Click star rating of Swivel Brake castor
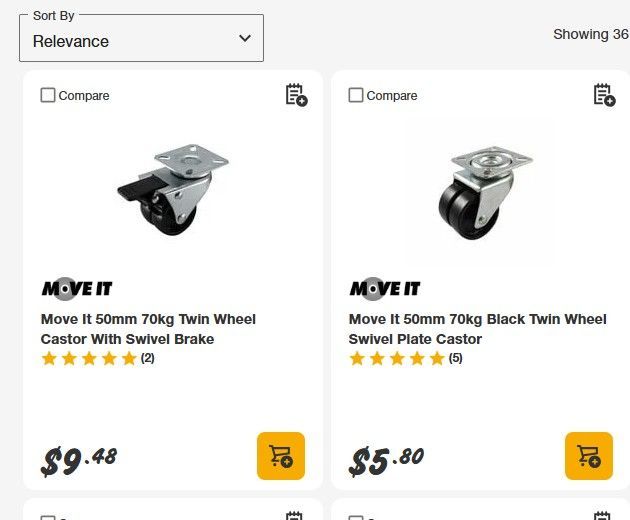The height and width of the screenshot is (520, 630). pyautogui.click(x=88, y=359)
